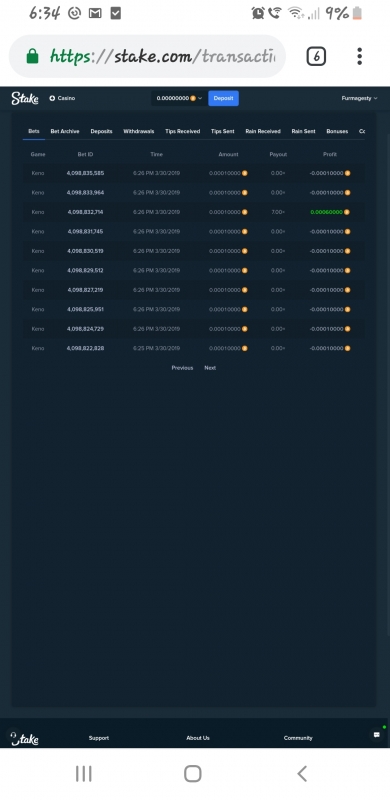390x800 pixels.
Task: Click the 7.00× payout value
Action: point(278,212)
